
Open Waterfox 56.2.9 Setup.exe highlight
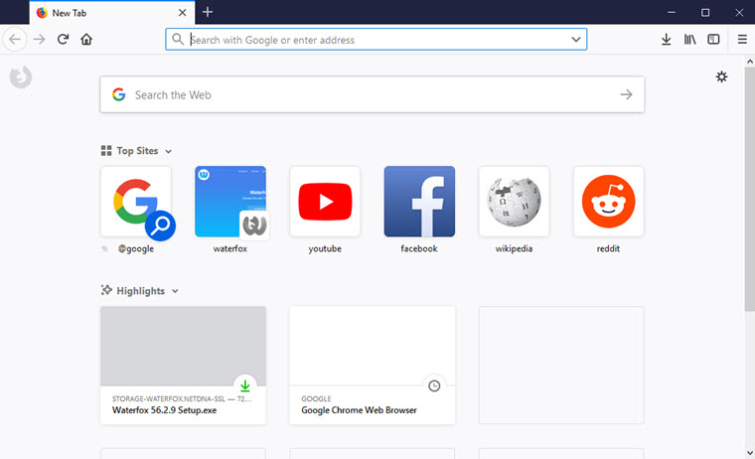[183, 365]
